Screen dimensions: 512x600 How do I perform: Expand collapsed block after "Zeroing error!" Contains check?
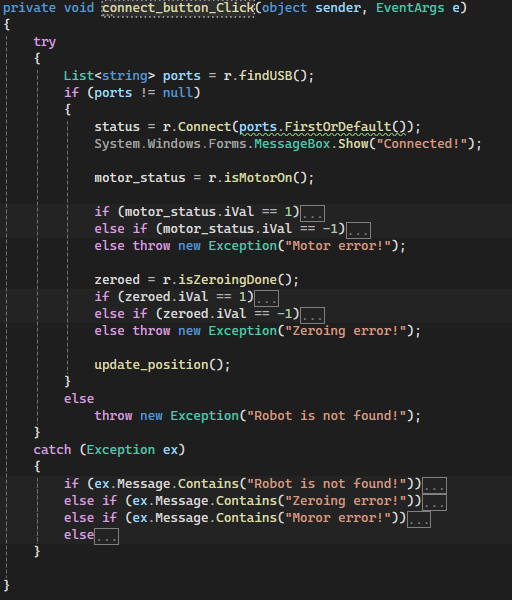434,502
